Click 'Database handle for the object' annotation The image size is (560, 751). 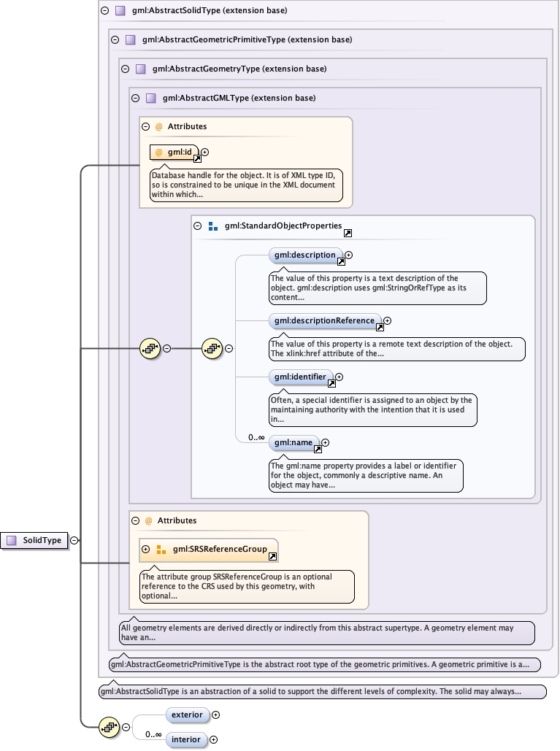pos(246,185)
